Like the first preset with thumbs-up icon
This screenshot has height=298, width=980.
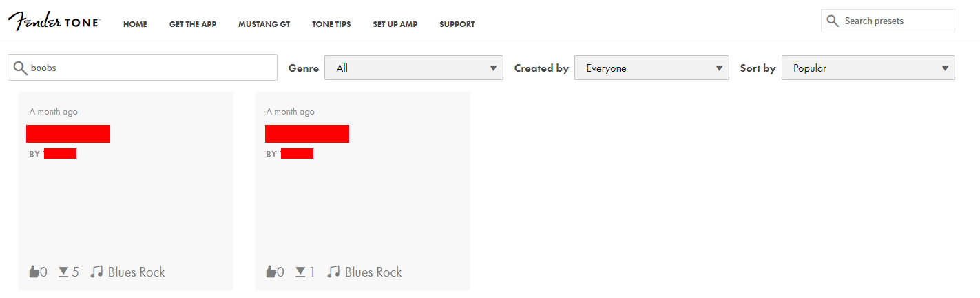point(34,272)
